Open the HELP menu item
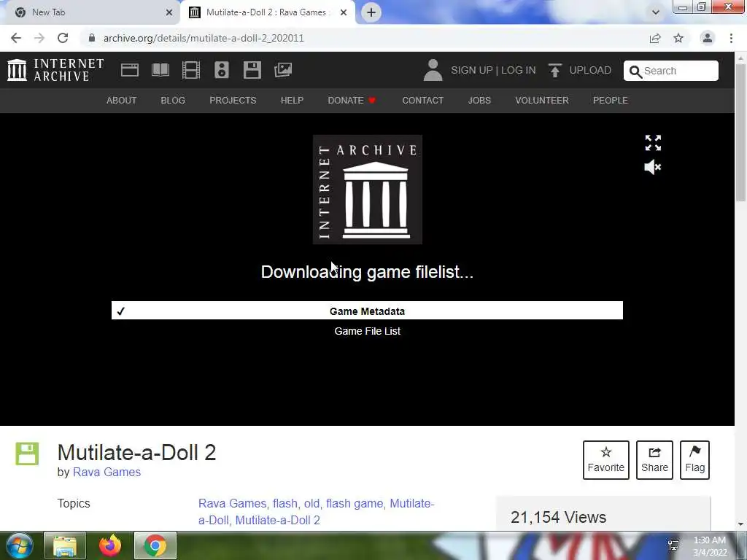This screenshot has width=747, height=560. coord(292,101)
